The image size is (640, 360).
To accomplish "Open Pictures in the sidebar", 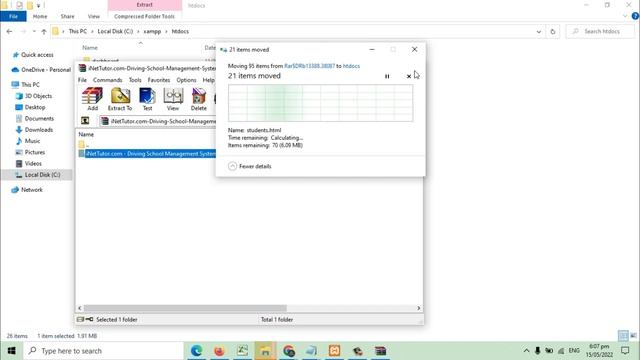I will pyautogui.click(x=30, y=152).
